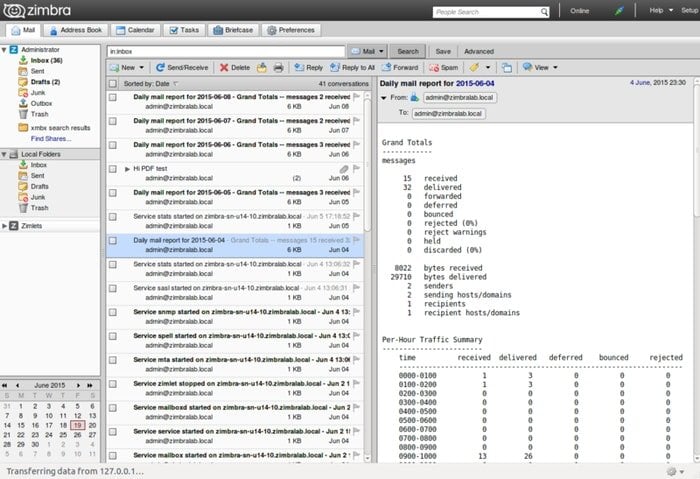The height and width of the screenshot is (479, 700).
Task: Toggle the select-all checkbox in list header
Action: click(x=113, y=83)
